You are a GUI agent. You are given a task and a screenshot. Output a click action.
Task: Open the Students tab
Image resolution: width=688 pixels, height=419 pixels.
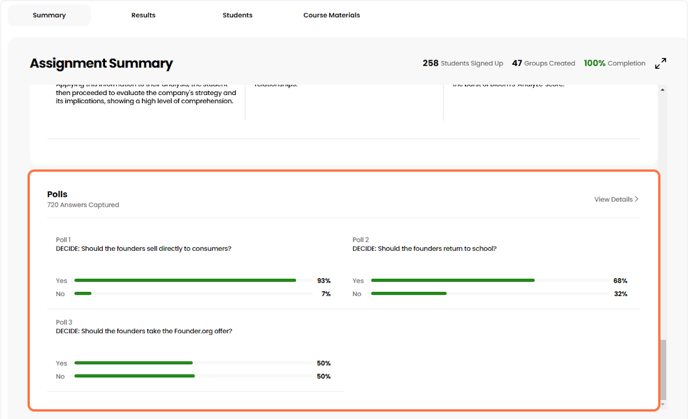[237, 15]
